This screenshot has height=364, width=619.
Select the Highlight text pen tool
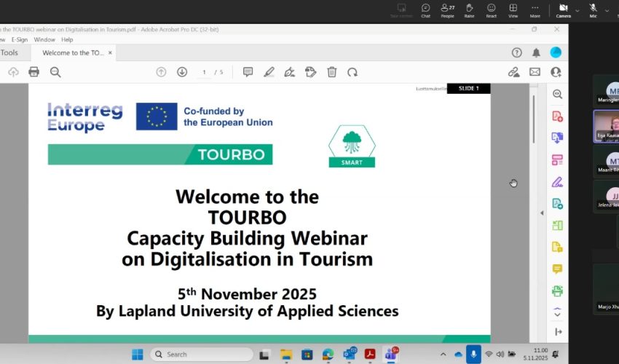pyautogui.click(x=269, y=72)
